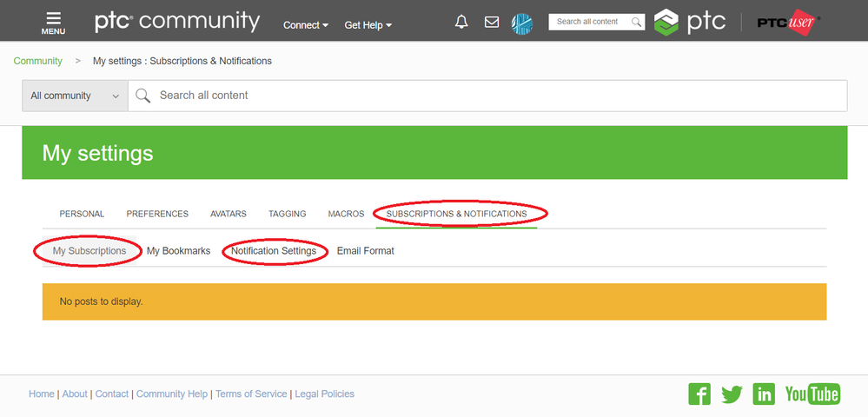Click the small header search magnifier
The height and width of the screenshot is (417, 868).
[637, 22]
